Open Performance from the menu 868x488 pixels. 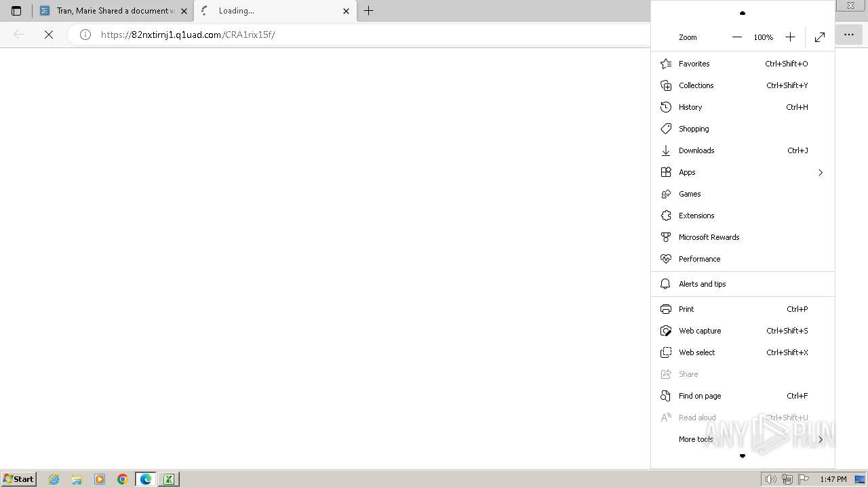click(x=743, y=259)
